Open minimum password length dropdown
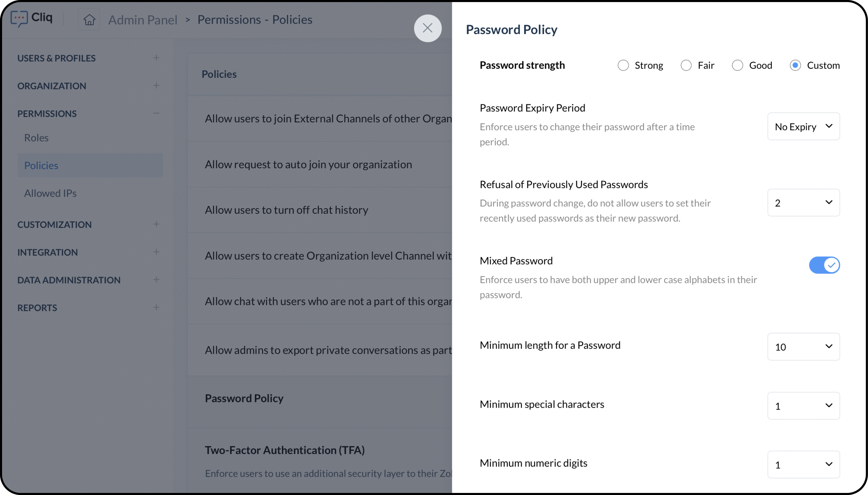Viewport: 868px width, 495px height. [x=803, y=346]
